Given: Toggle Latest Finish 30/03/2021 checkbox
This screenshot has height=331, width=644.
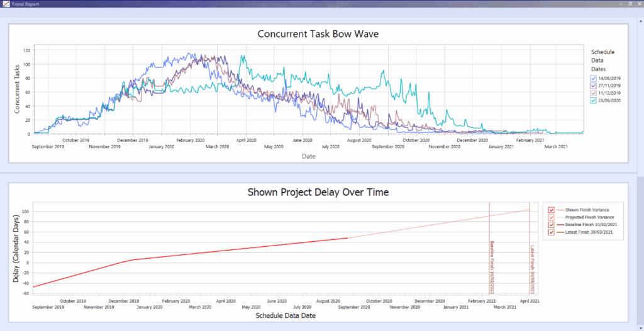Looking at the screenshot, I should pos(552,233).
